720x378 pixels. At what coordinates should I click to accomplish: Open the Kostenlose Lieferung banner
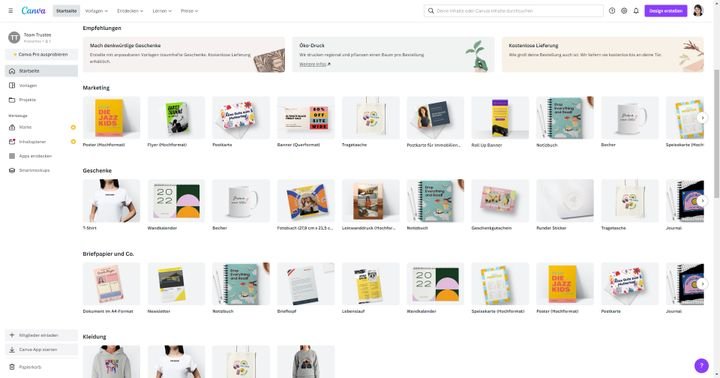602,54
